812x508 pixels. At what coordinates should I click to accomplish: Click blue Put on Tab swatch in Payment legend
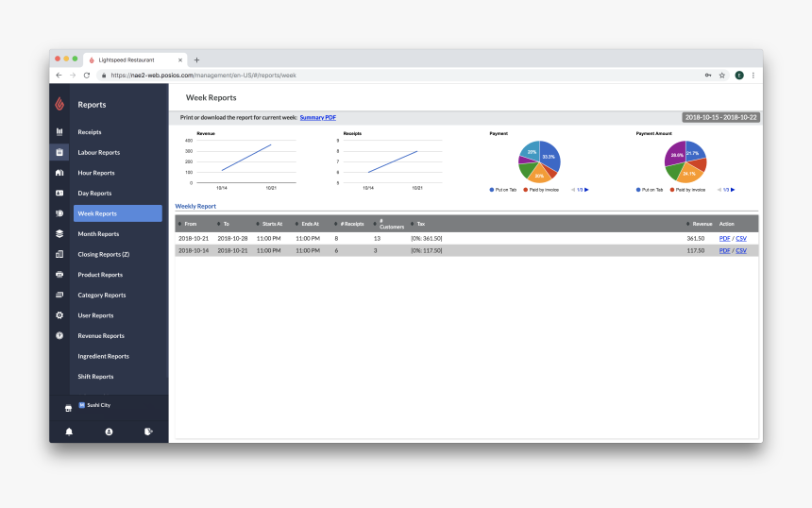pyautogui.click(x=491, y=190)
